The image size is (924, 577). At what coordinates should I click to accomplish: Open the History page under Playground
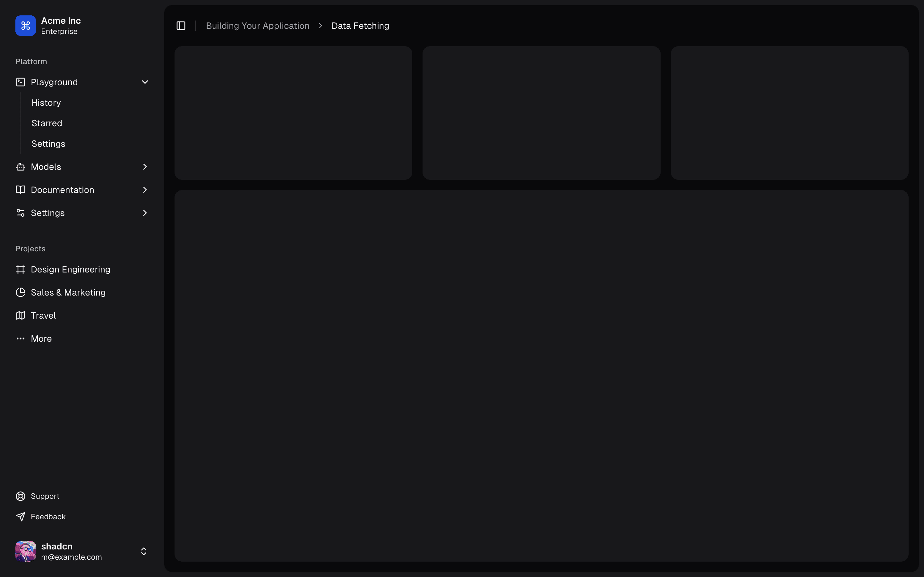point(46,102)
